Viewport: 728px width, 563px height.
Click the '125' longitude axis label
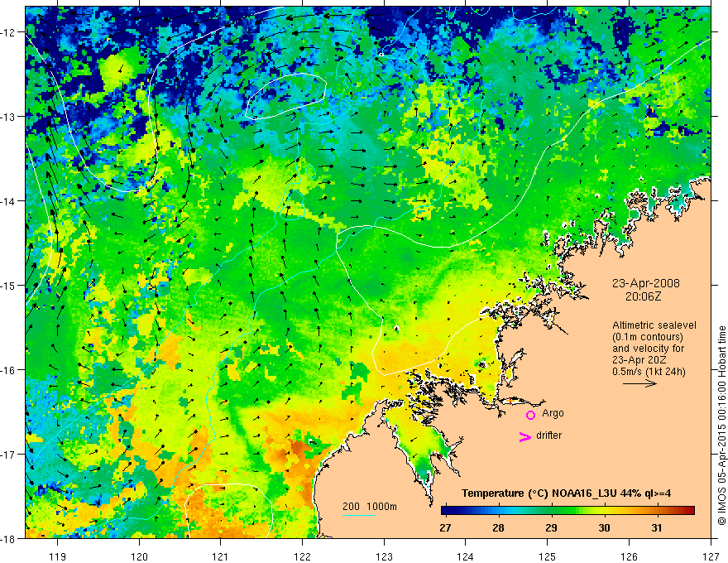[548, 556]
